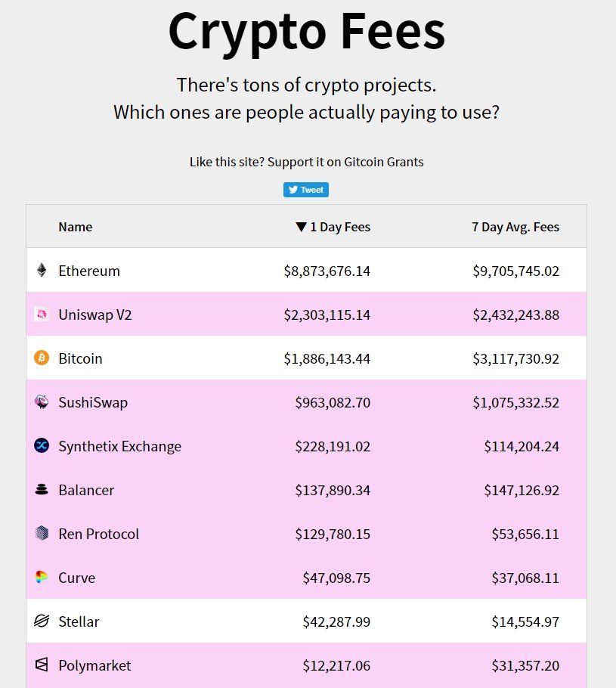Click the Uniswap V2 unicorn icon
Image resolution: width=616 pixels, height=688 pixels.
click(x=42, y=314)
